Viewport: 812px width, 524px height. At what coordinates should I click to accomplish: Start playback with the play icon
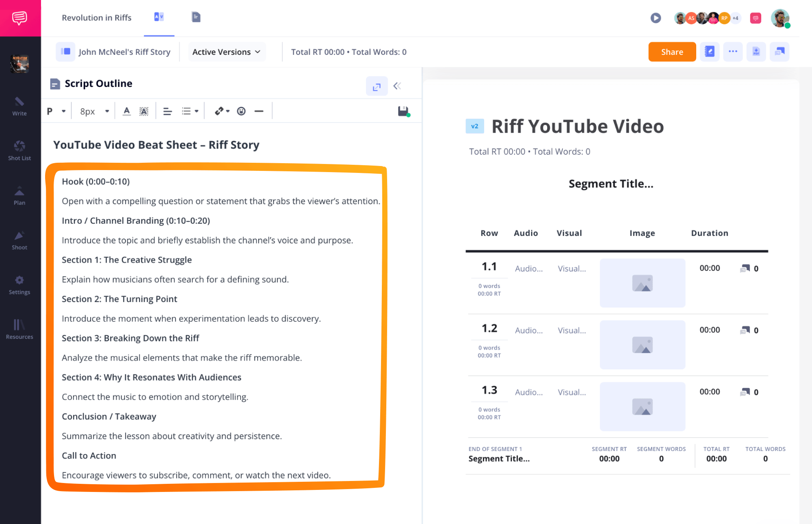point(656,18)
